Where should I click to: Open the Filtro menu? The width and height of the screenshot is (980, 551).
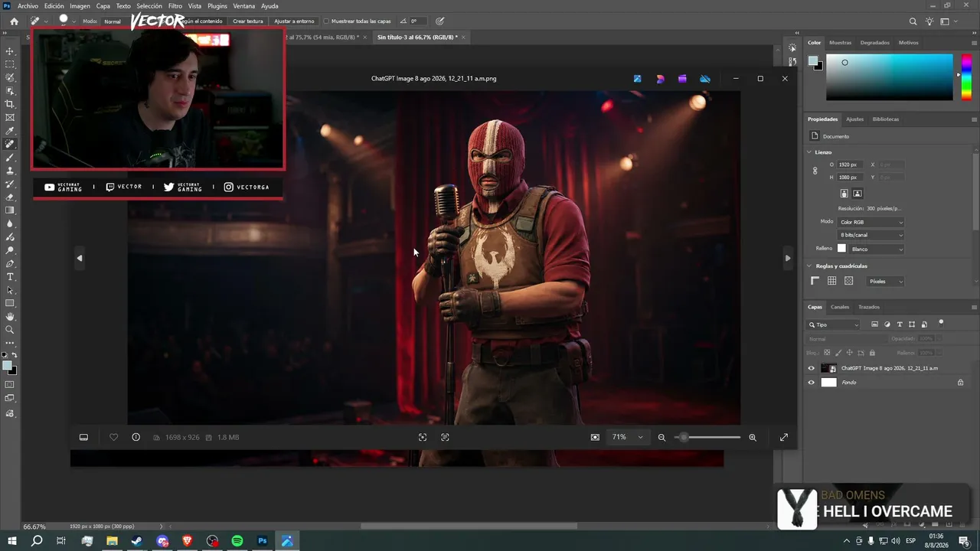coord(175,6)
